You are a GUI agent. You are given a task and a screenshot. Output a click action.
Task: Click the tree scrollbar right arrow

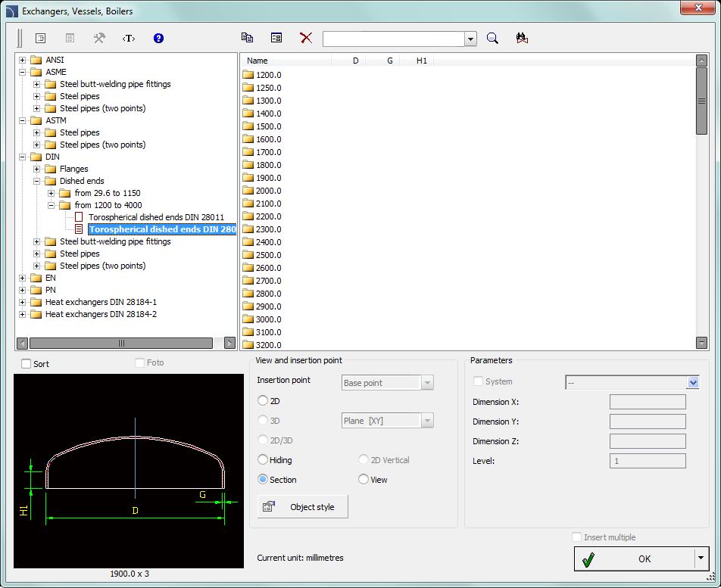pyautogui.click(x=229, y=343)
